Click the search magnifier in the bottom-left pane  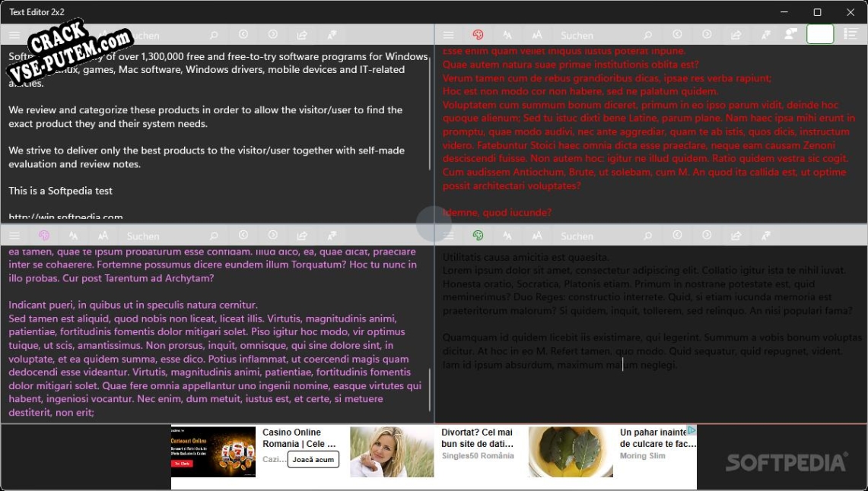[x=214, y=236]
